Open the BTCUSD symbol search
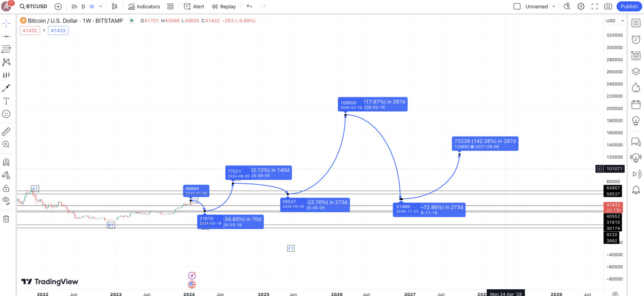The image size is (644, 296). tap(34, 6)
